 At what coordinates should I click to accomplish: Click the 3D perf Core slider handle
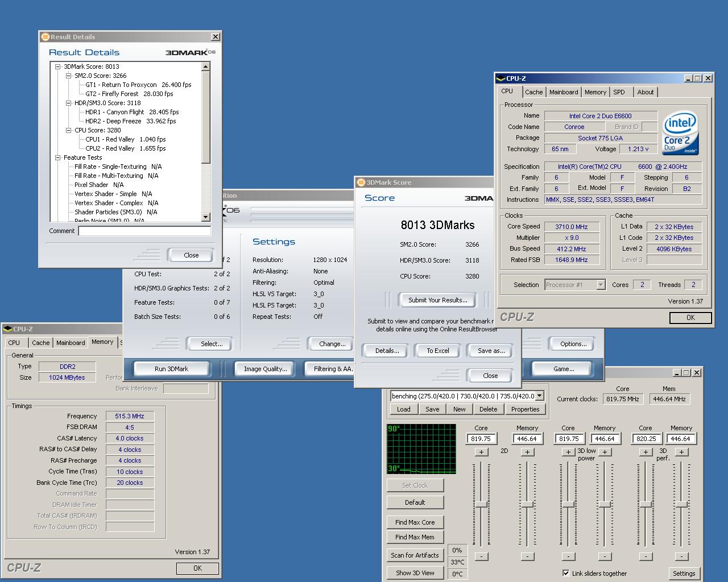[646, 505]
